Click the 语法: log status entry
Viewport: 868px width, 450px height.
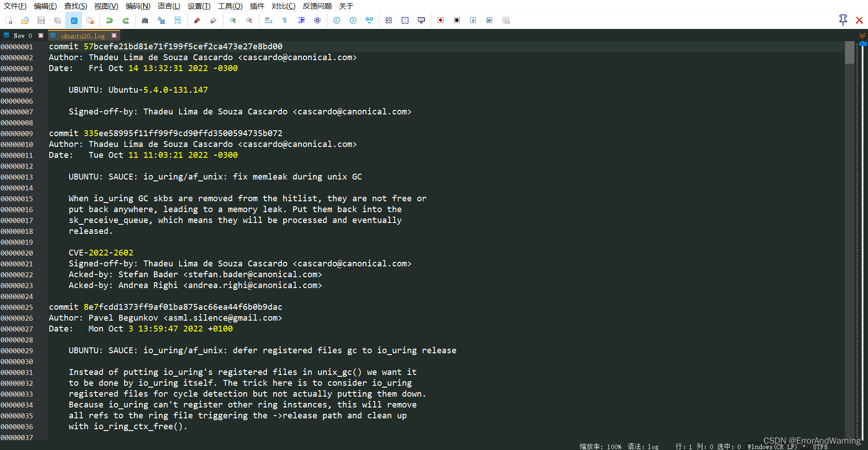(x=643, y=446)
